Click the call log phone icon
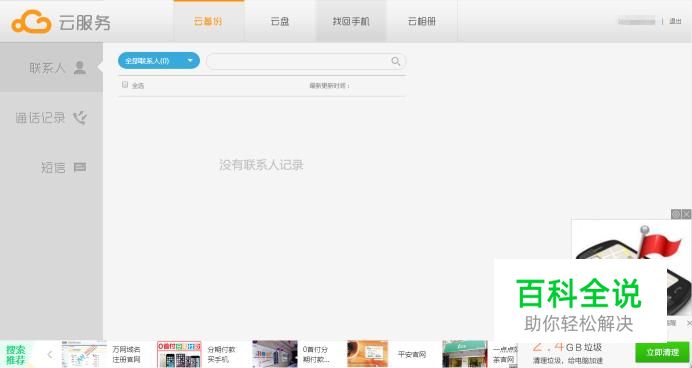Image resolution: width=692 pixels, height=368 pixels. pos(80,118)
